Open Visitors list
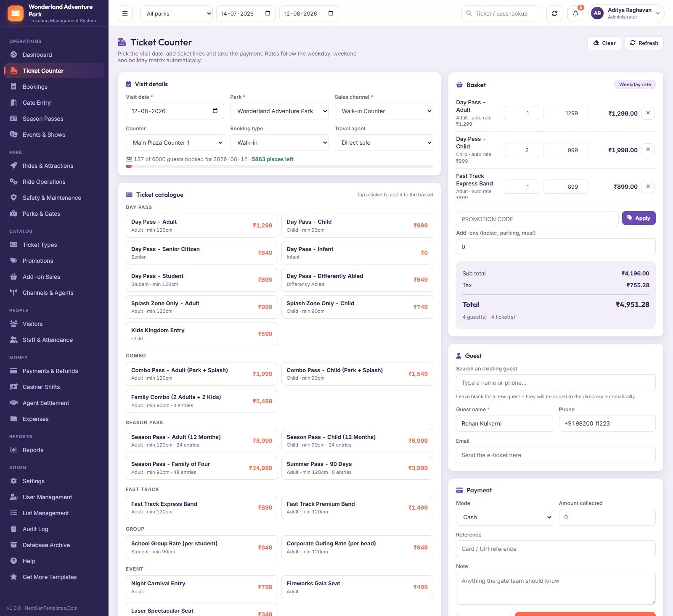673x616 pixels. 54,324
